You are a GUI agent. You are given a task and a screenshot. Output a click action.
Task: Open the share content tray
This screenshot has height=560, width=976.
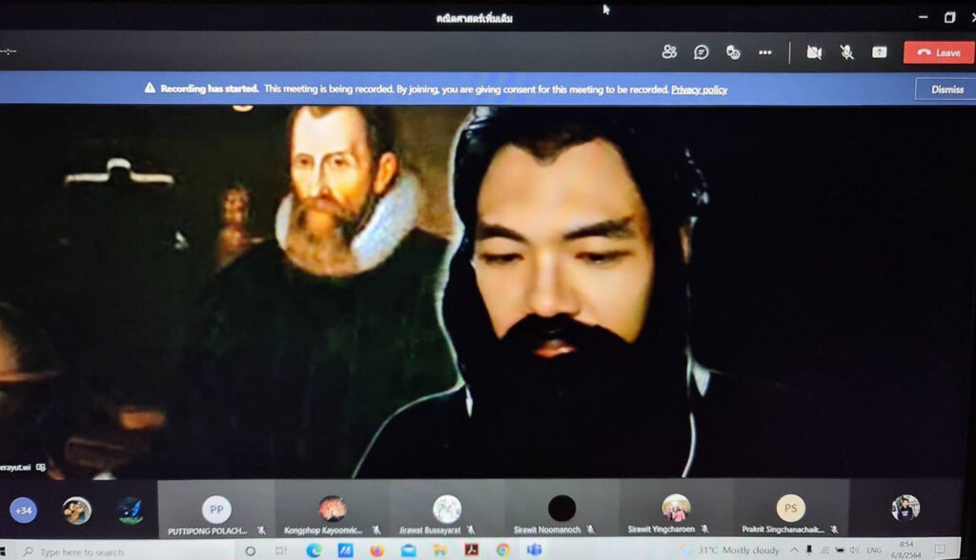pos(879,52)
